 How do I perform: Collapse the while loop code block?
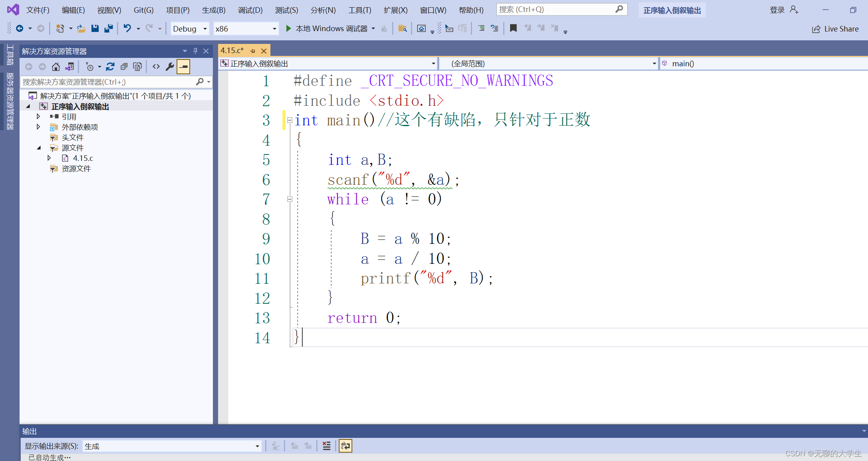290,199
